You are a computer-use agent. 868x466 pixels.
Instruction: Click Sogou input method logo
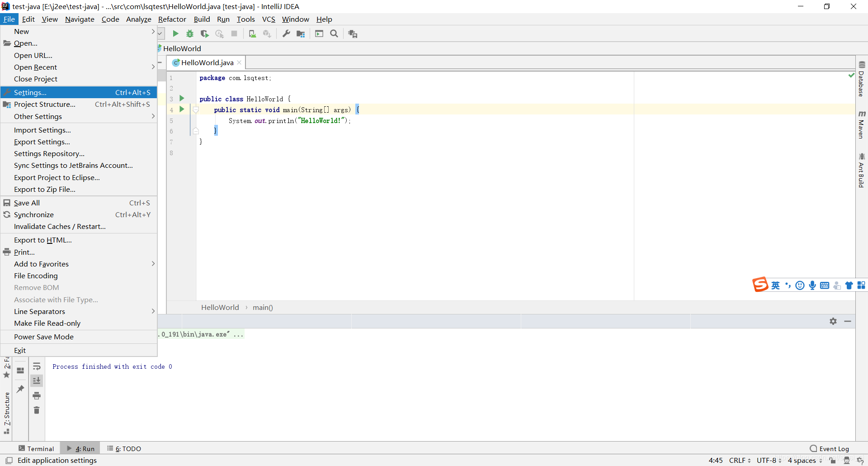click(760, 285)
